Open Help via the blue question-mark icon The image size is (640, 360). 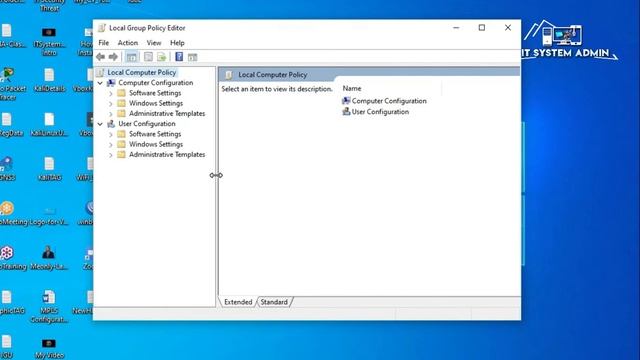point(179,57)
